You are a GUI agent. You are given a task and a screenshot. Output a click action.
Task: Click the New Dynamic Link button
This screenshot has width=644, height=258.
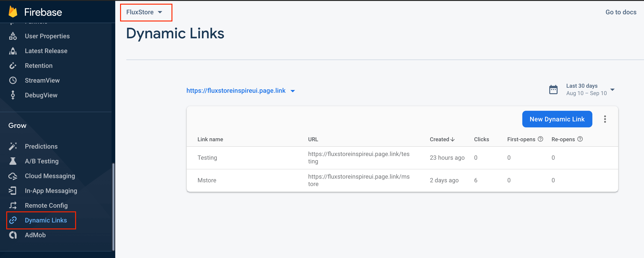coord(557,119)
